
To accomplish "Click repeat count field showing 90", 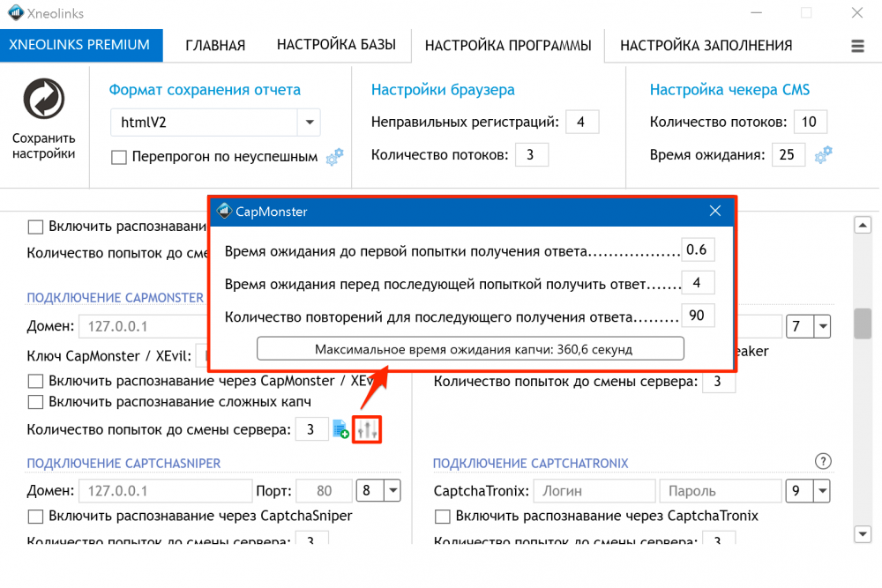I will tap(698, 316).
